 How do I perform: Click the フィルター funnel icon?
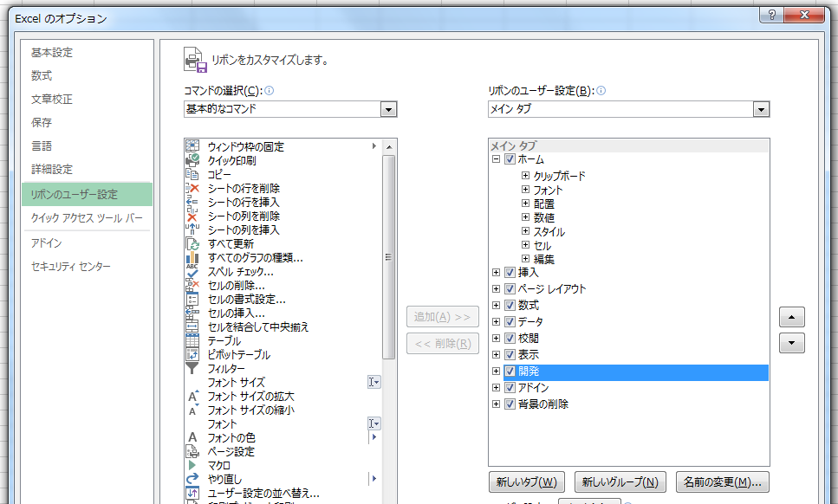(x=192, y=368)
